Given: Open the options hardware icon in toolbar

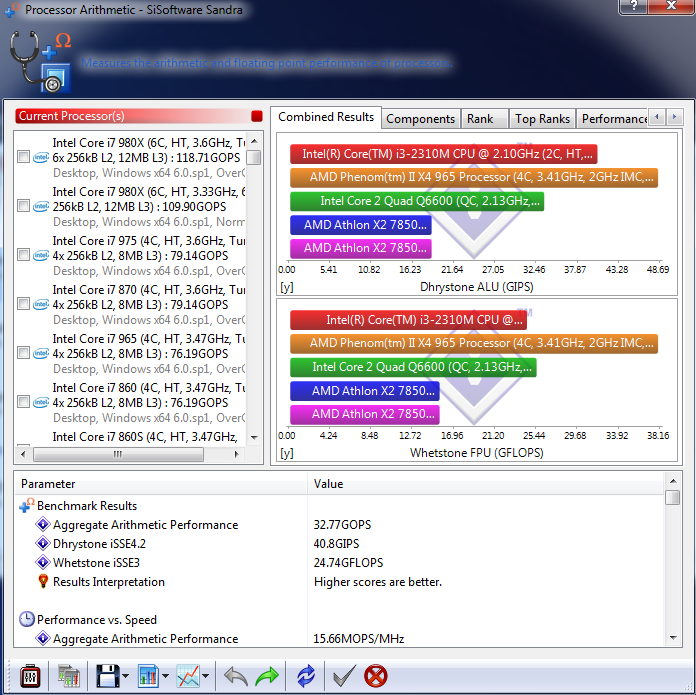Looking at the screenshot, I should pos(30,676).
